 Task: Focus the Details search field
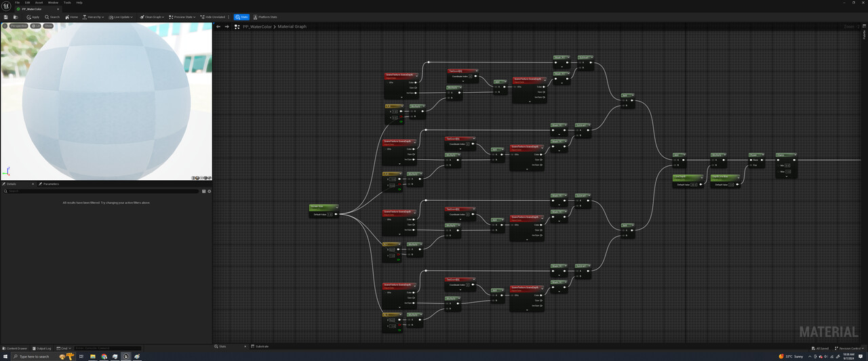pyautogui.click(x=102, y=191)
